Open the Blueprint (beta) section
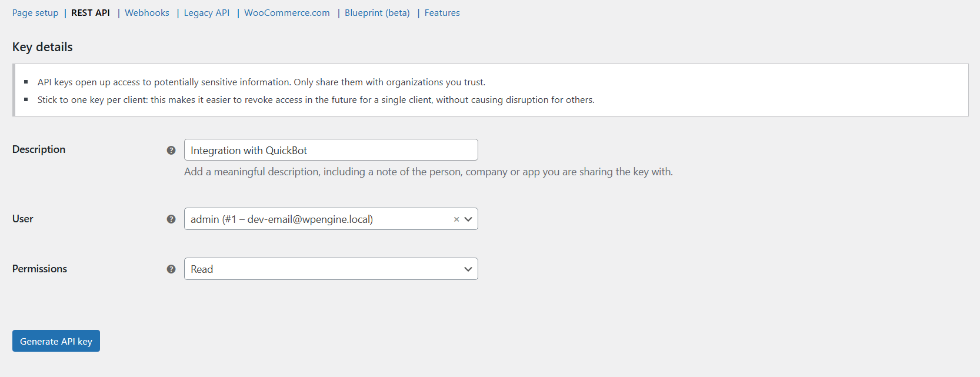Viewport: 980px width, 377px height. pyautogui.click(x=376, y=12)
